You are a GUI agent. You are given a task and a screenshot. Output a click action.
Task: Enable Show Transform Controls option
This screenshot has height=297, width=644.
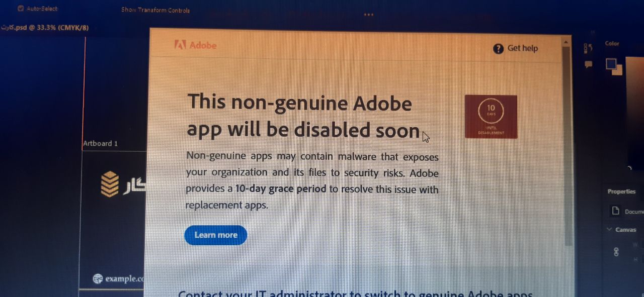(155, 10)
